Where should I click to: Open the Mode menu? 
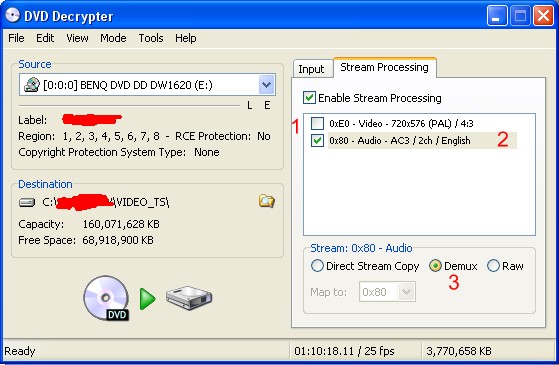click(113, 38)
